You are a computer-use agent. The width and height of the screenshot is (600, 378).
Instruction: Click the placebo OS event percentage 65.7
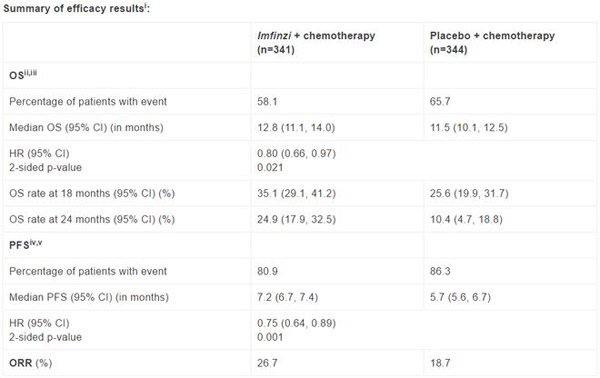[440, 102]
